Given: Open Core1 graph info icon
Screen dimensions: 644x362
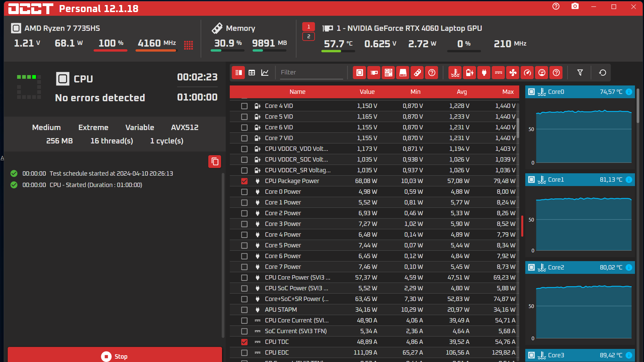Looking at the screenshot, I should [x=629, y=180].
